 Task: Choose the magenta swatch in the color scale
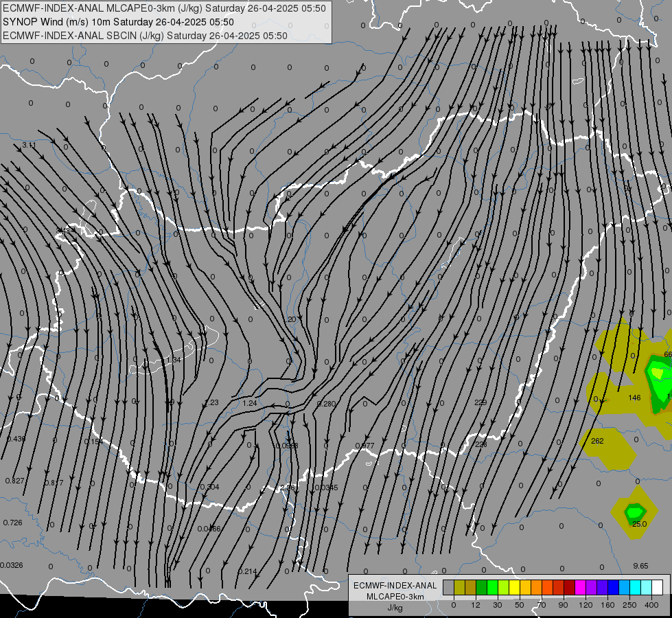pos(580,587)
